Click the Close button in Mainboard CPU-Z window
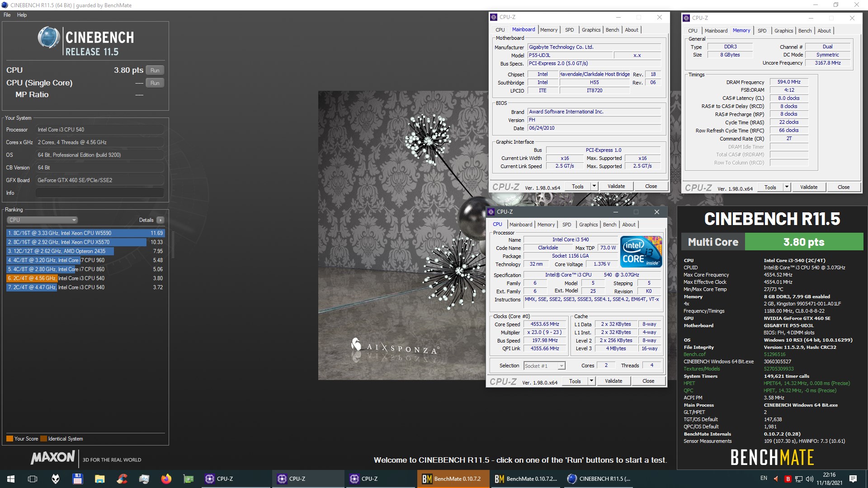Image resolution: width=868 pixels, height=488 pixels. tap(651, 186)
